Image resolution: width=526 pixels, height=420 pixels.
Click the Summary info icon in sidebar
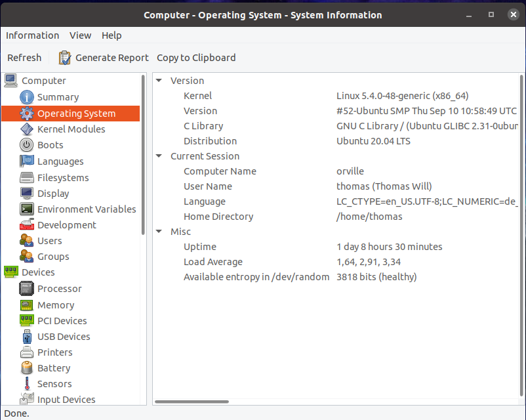pos(27,97)
